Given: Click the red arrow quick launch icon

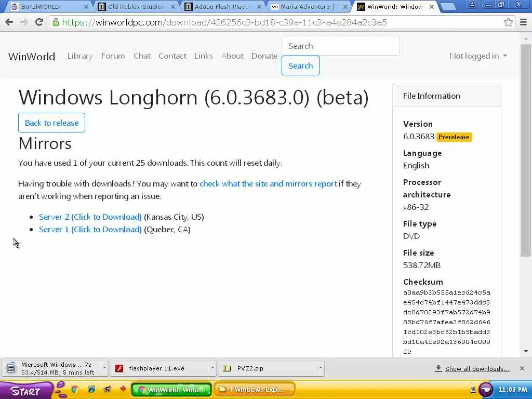Looking at the screenshot, I should click(123, 389).
